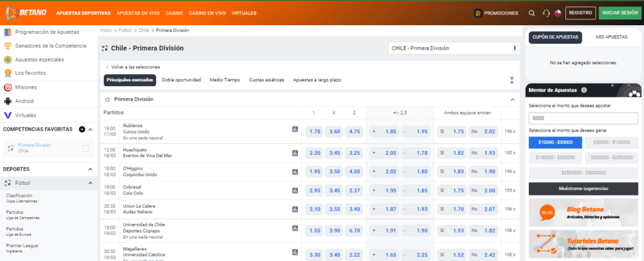Expand 198 more markets for Universidad de Chile
This screenshot has width=644, height=261.
510,231
